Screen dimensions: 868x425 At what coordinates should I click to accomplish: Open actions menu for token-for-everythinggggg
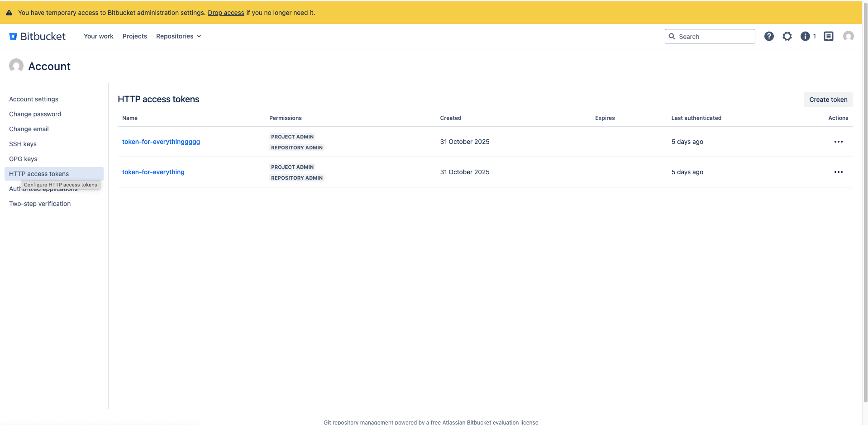click(x=838, y=142)
